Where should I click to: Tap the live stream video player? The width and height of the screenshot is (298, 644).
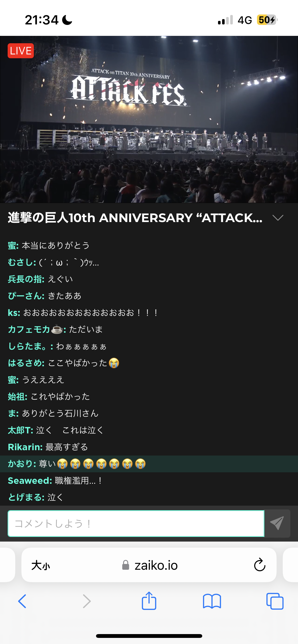click(149, 119)
